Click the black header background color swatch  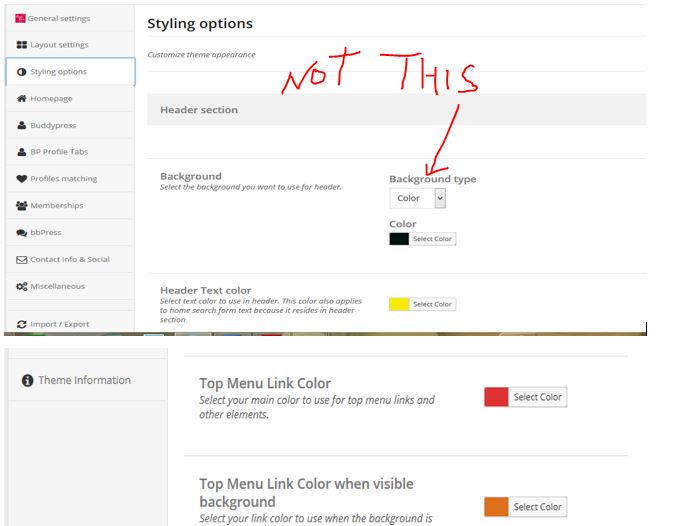[x=399, y=239]
